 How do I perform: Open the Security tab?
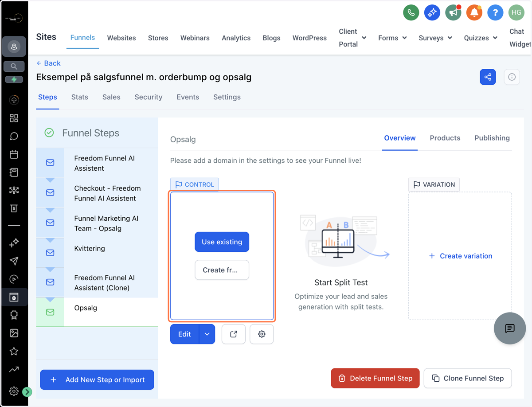click(x=149, y=97)
